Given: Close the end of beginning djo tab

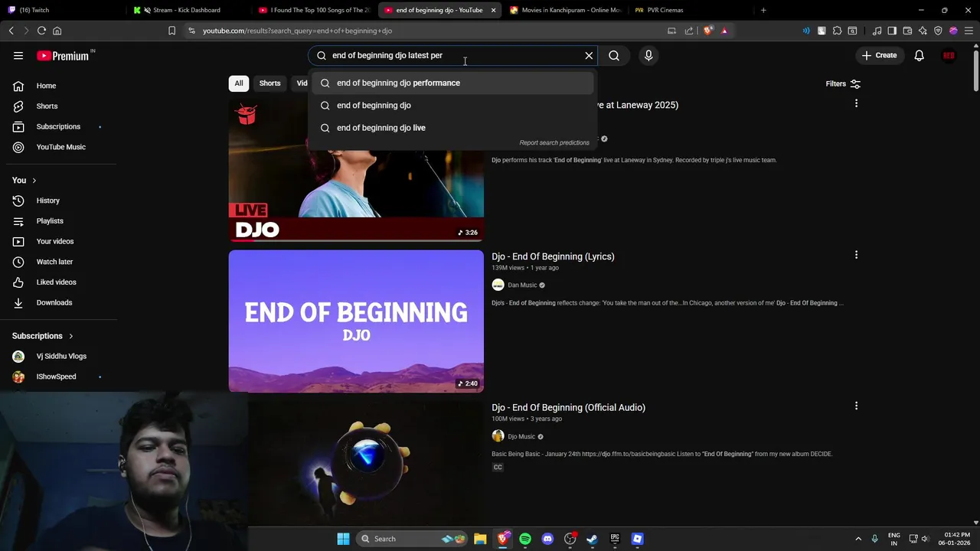Looking at the screenshot, I should 493,10.
